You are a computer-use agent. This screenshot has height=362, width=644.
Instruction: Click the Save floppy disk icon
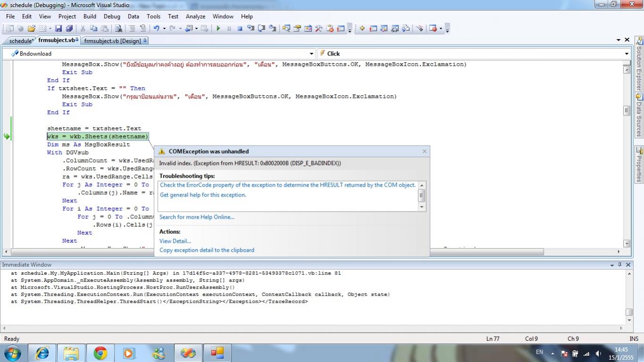58,28
